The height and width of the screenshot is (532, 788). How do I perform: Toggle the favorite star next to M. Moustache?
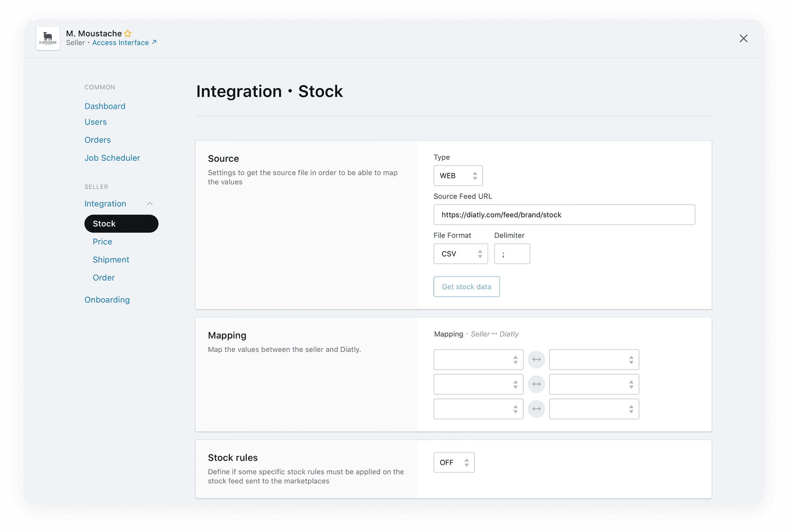(128, 34)
